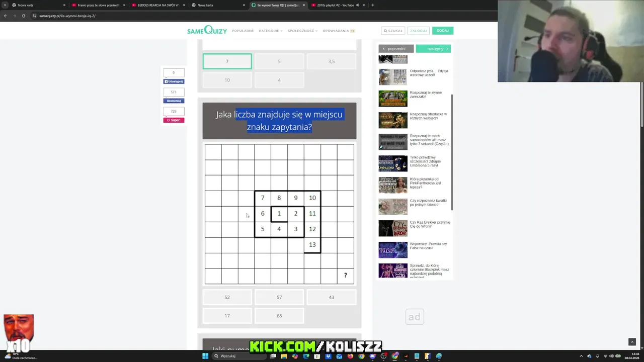This screenshot has height=362, width=644.
Task: Expand the KATEGORIE dropdown menu
Action: coord(271,31)
